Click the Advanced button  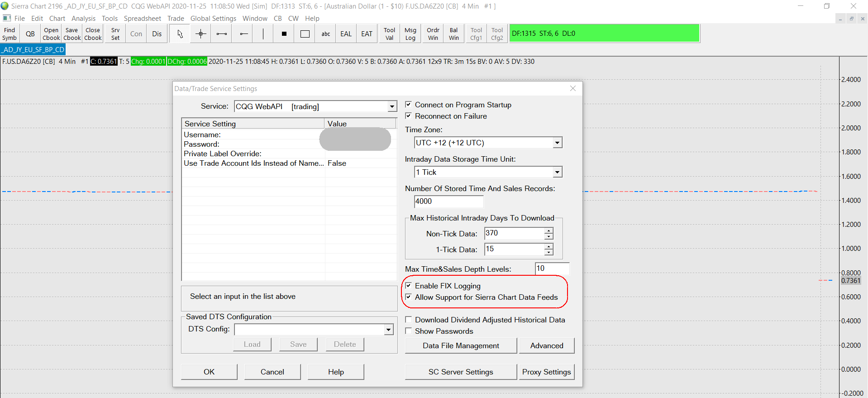coord(547,345)
